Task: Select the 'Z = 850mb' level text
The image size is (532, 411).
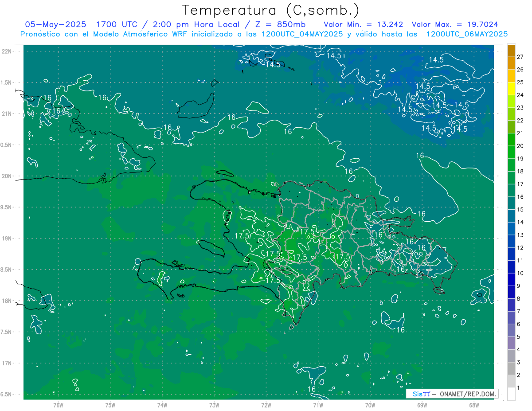Action: 281,24
